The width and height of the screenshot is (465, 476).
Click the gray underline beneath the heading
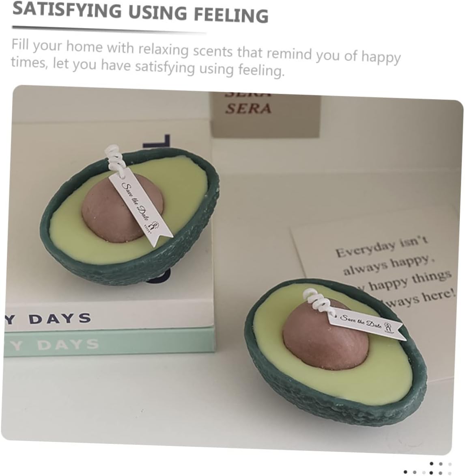[x=109, y=30]
